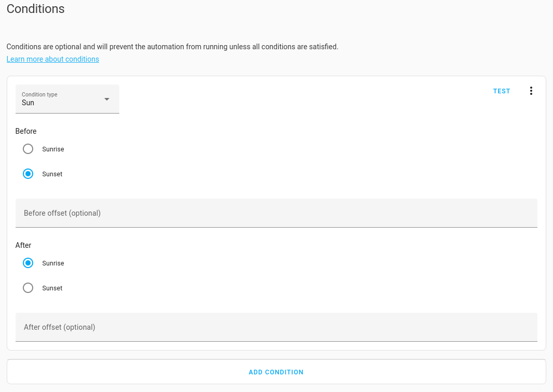Click the After section label
The width and height of the screenshot is (553, 392).
click(23, 245)
